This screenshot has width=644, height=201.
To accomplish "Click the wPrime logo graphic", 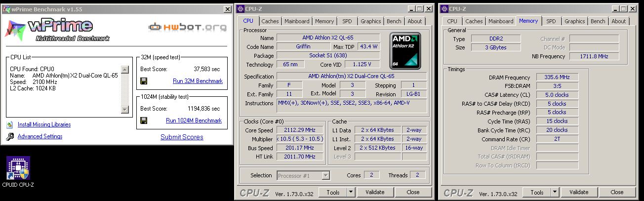I will (57, 29).
